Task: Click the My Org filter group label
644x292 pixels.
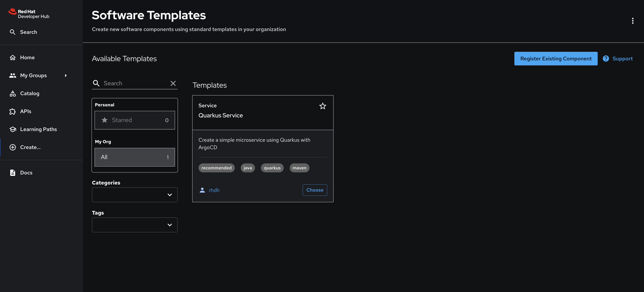Action: click(103, 142)
